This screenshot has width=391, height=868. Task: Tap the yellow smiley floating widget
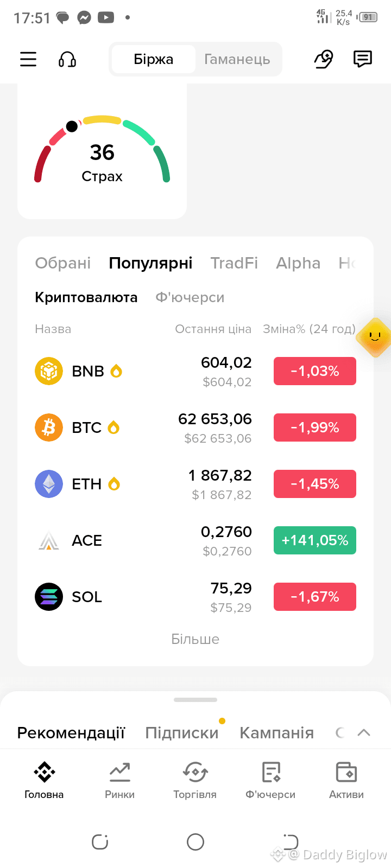(375, 337)
